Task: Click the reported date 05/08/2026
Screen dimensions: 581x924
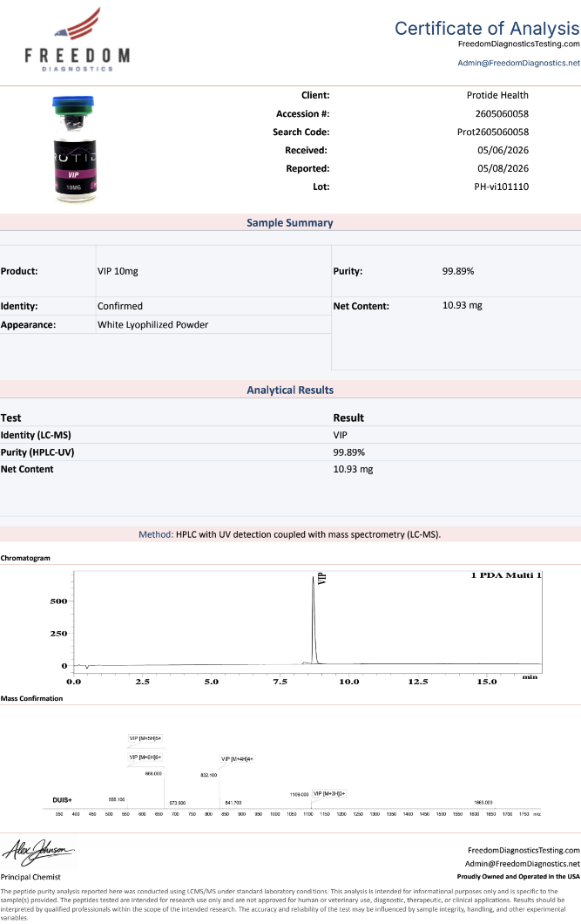Action: click(503, 168)
